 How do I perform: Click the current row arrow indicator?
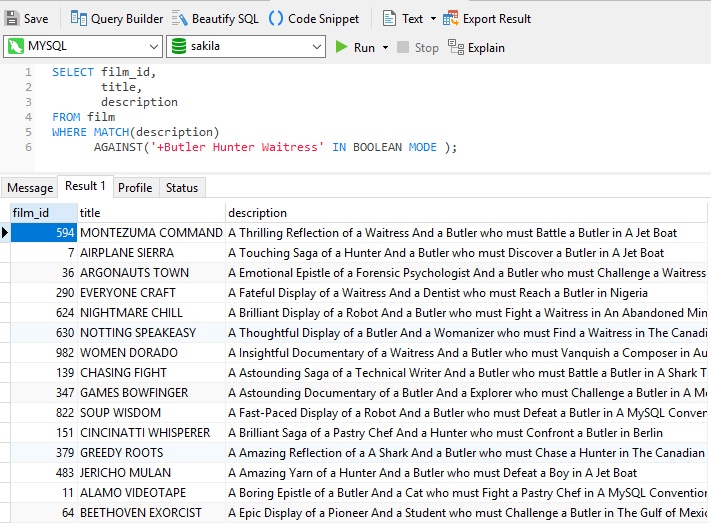[x=5, y=233]
